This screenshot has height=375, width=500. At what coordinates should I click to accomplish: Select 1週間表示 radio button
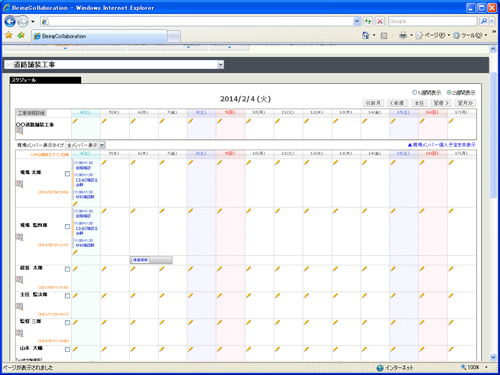click(414, 92)
